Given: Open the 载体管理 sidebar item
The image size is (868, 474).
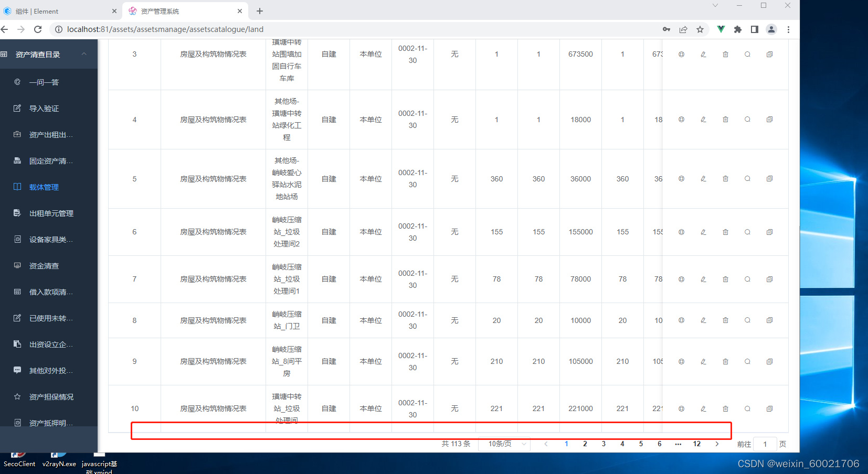Looking at the screenshot, I should 49,187.
